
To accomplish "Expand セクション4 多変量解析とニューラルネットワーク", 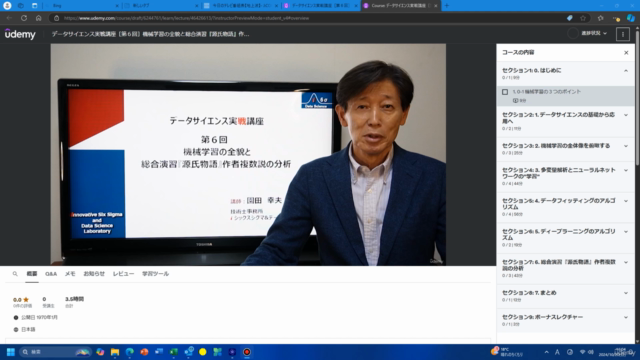I will [626, 170].
